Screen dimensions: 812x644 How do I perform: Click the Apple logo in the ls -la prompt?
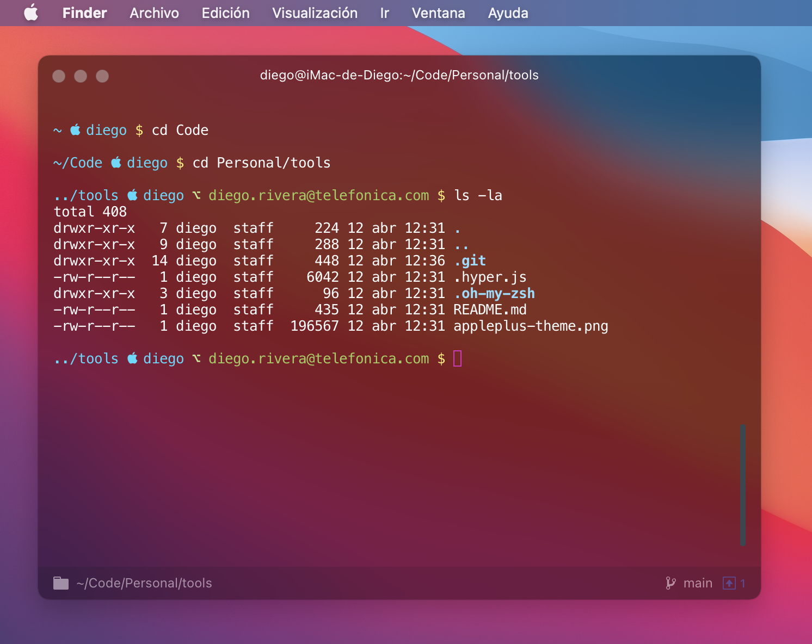(x=132, y=195)
